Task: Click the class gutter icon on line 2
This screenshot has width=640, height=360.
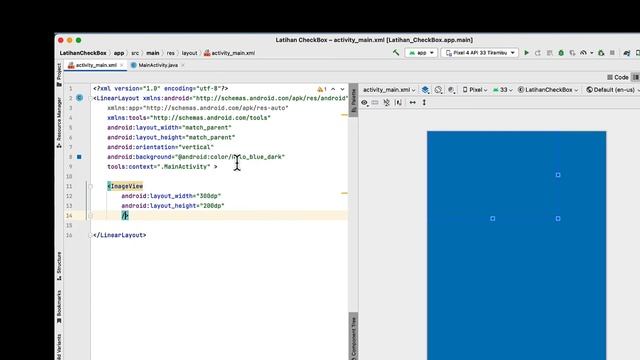Action: [80, 98]
